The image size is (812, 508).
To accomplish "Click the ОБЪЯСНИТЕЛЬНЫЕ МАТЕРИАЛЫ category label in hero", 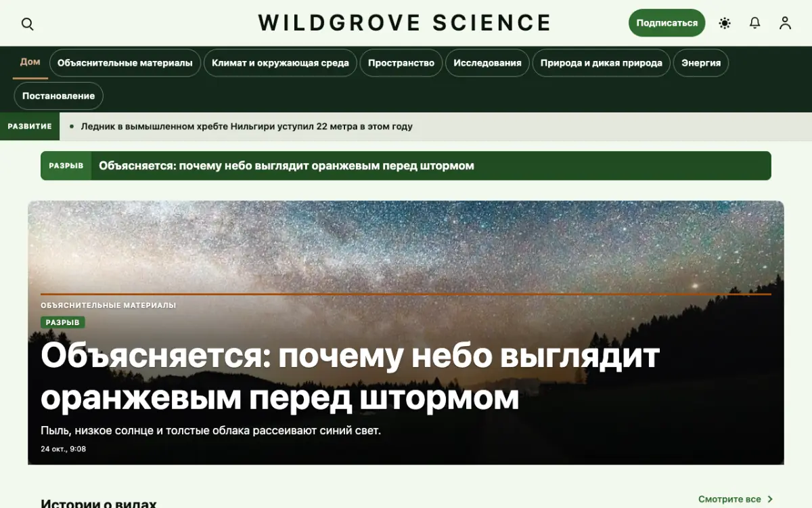I will click(x=108, y=305).
